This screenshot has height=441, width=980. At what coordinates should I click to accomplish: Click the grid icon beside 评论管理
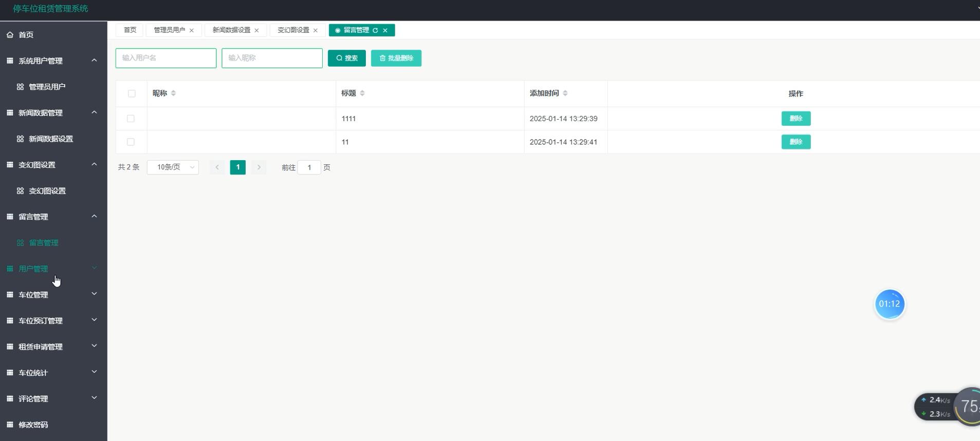tap(10, 398)
